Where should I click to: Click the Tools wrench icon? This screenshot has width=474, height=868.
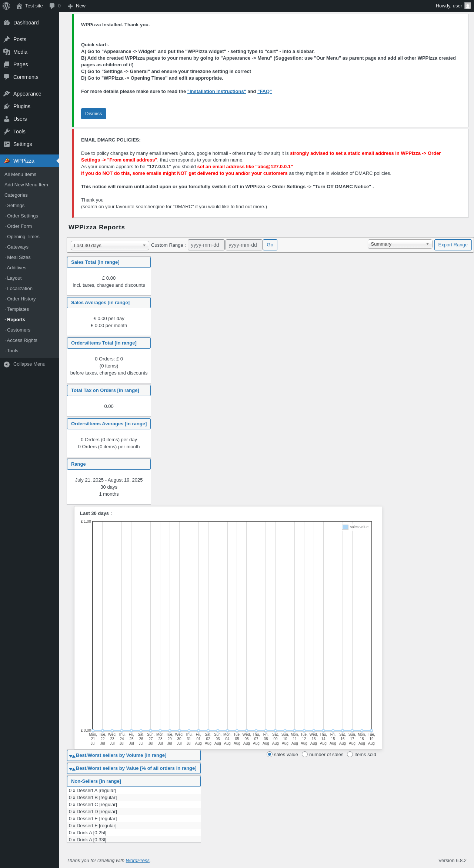click(x=7, y=132)
